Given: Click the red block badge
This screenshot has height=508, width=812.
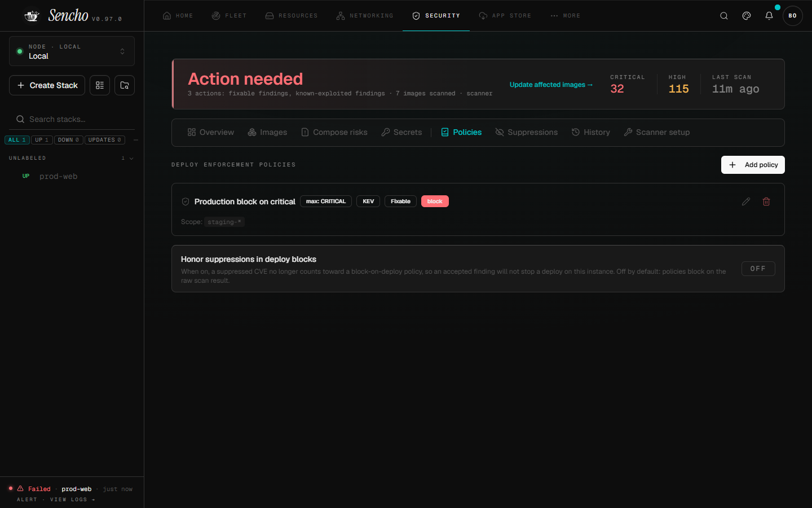Looking at the screenshot, I should 435,202.
